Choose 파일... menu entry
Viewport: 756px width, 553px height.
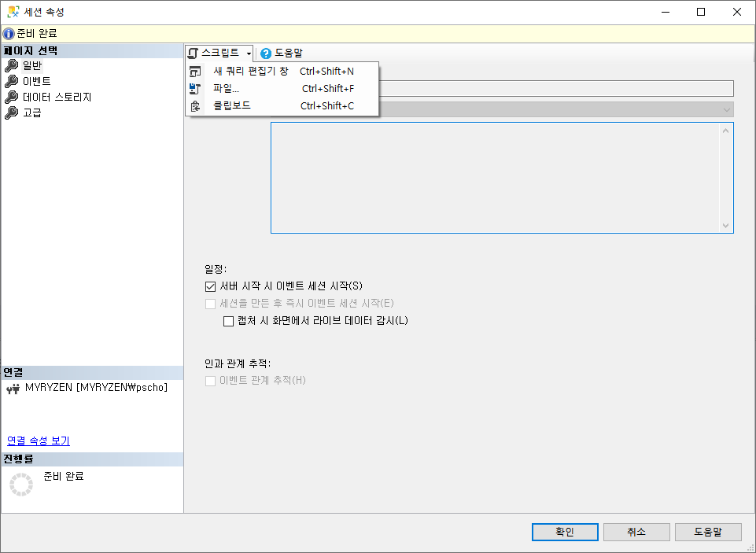coord(282,88)
